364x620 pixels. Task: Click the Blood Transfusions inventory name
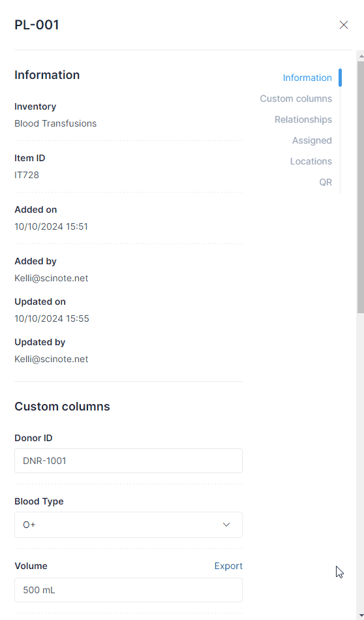[55, 124]
